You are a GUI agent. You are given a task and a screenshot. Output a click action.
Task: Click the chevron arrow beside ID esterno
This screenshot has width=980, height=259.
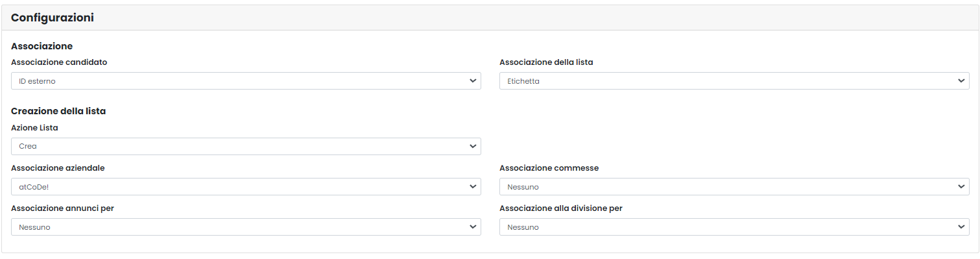472,81
